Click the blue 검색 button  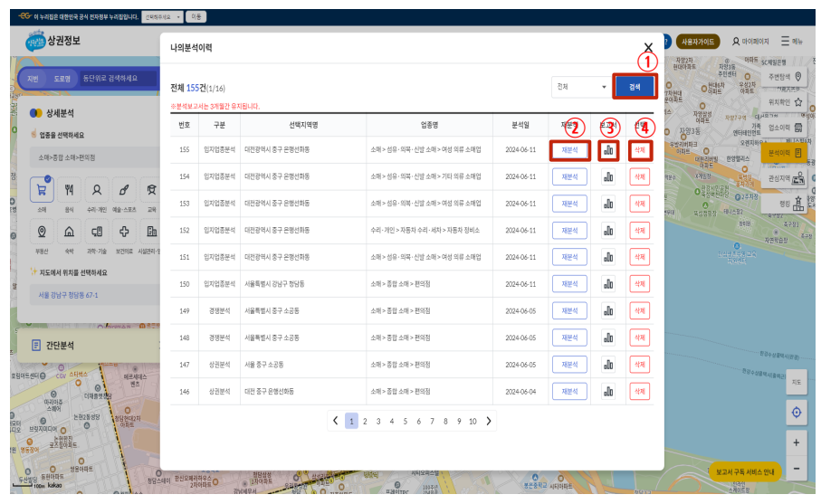[x=635, y=87]
